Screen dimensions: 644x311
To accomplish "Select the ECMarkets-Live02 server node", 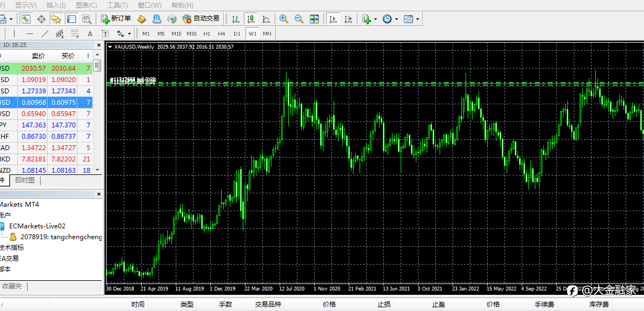I will (x=37, y=226).
